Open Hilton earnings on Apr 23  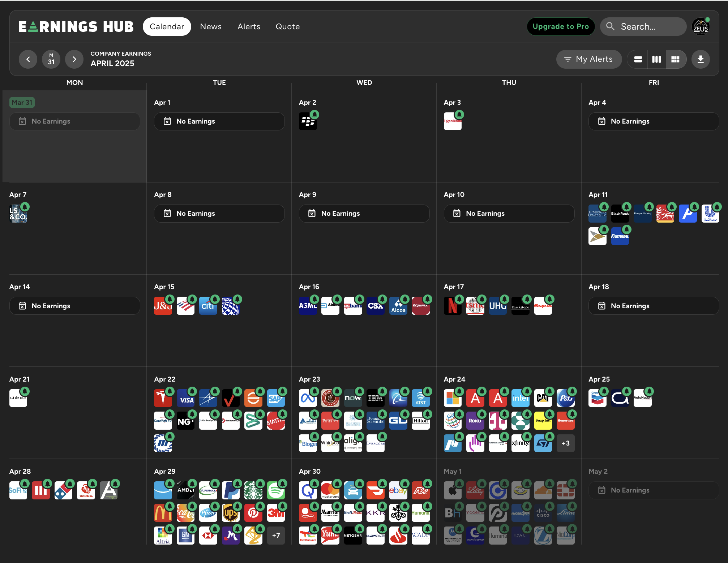(421, 421)
